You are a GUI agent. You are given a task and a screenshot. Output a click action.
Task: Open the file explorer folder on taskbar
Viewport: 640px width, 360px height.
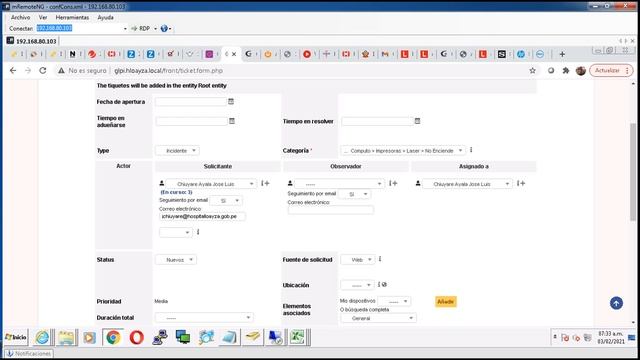click(66, 338)
